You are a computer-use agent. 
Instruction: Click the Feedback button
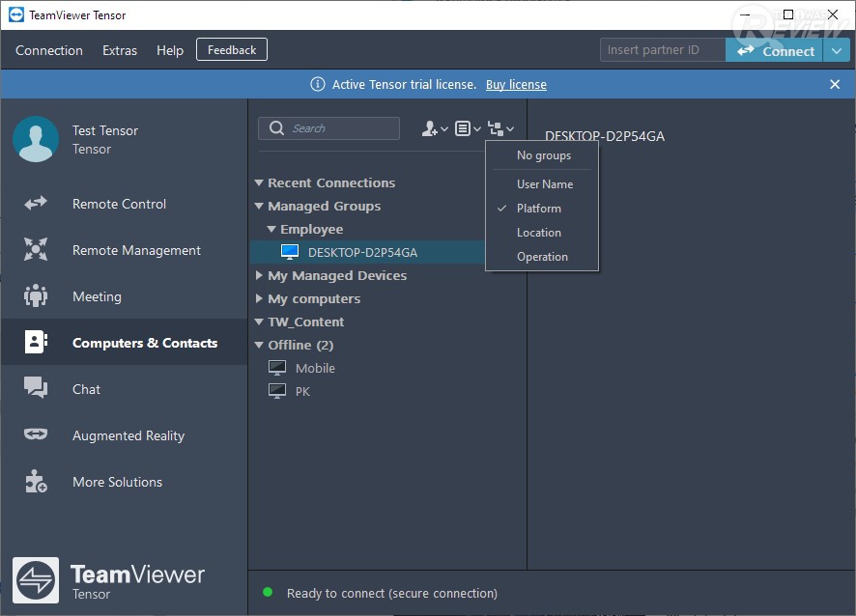(232, 49)
